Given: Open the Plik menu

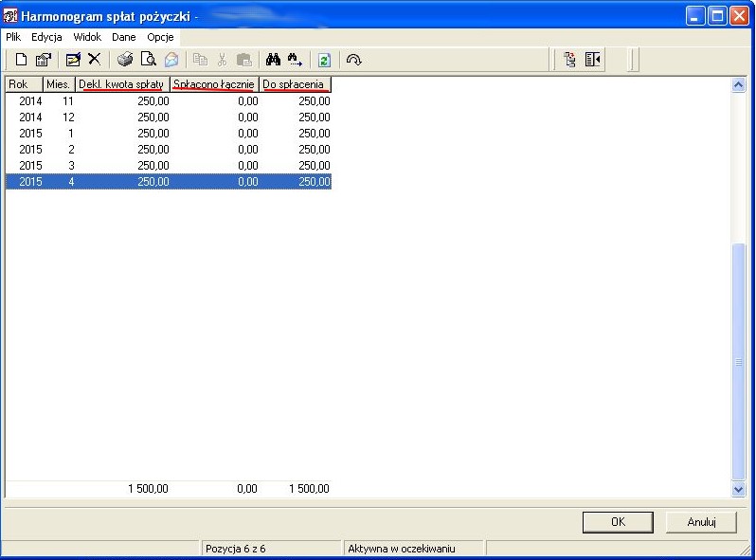Looking at the screenshot, I should pyautogui.click(x=13, y=37).
